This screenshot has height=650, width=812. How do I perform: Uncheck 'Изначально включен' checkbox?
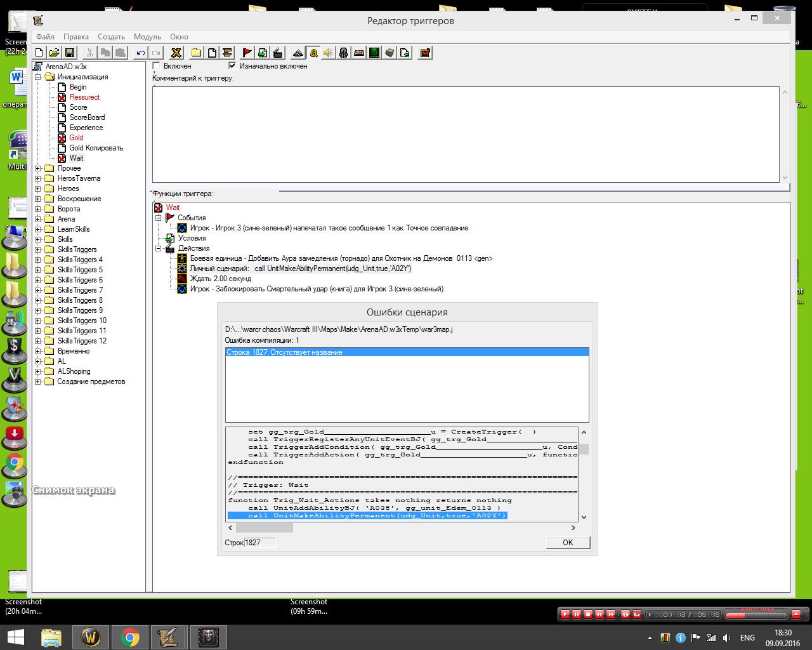(232, 66)
